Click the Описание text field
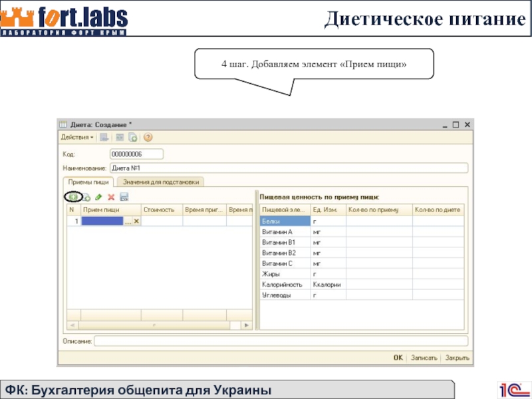Screen dimensions: 532x399 (x=280, y=341)
